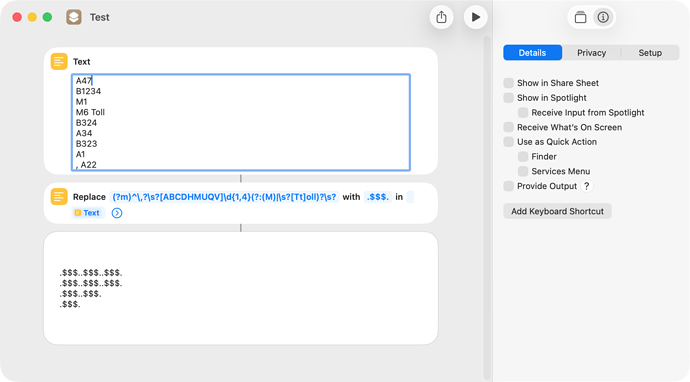This screenshot has width=690, height=382.
Task: Select the shortcut details info icon
Action: (603, 17)
